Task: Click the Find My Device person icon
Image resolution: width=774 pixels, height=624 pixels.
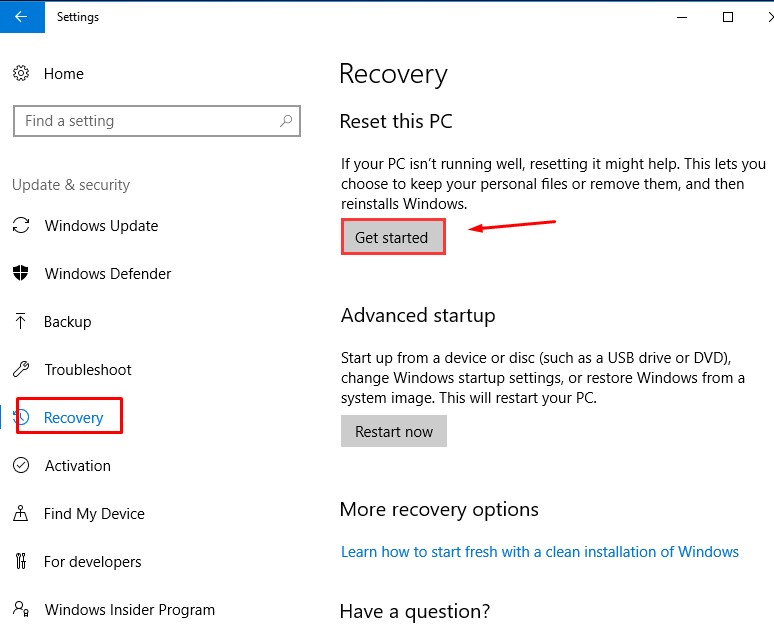Action: pyautogui.click(x=21, y=513)
